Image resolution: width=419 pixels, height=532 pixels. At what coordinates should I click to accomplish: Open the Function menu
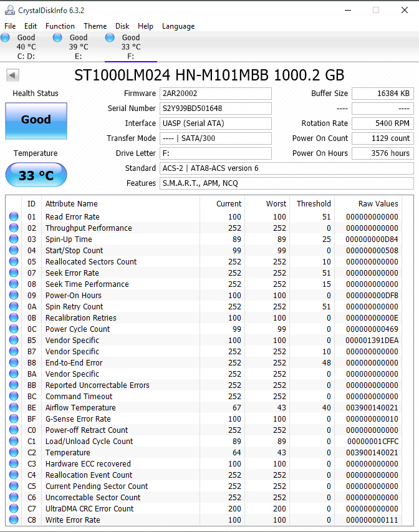[x=60, y=26]
